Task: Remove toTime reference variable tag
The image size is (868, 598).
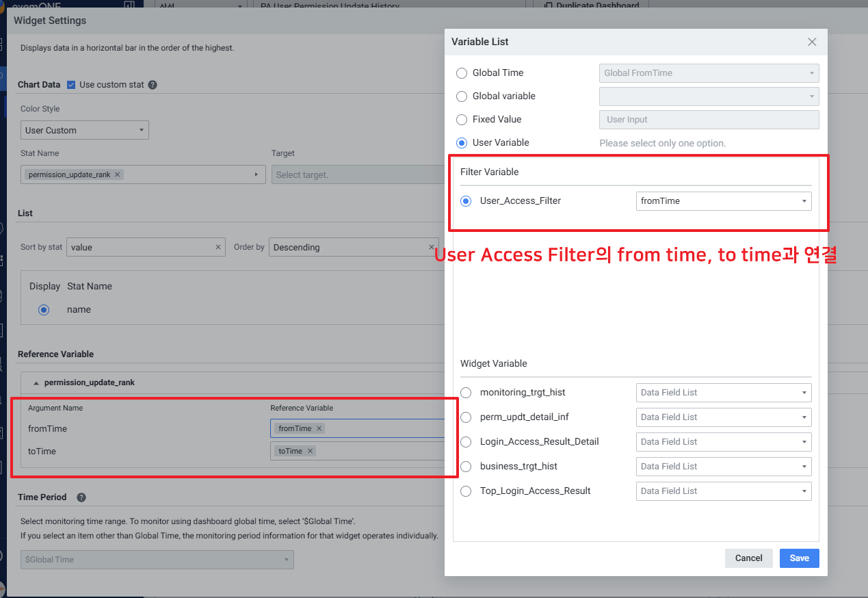Action: [x=310, y=451]
